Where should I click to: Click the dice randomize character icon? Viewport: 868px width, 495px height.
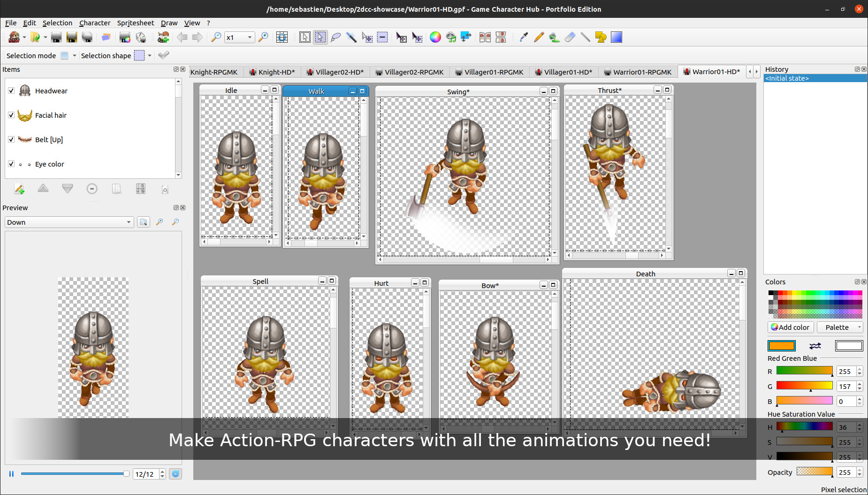tap(141, 38)
